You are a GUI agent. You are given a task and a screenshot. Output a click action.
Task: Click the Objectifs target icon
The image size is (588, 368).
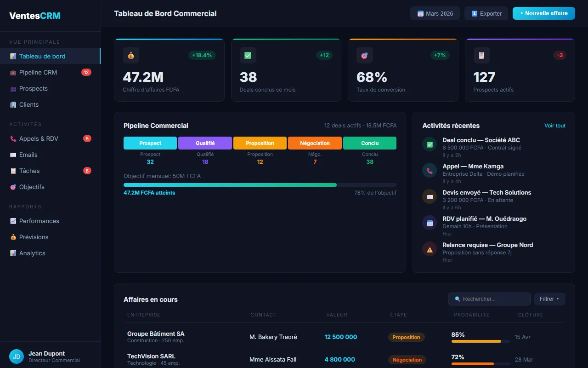click(x=13, y=187)
